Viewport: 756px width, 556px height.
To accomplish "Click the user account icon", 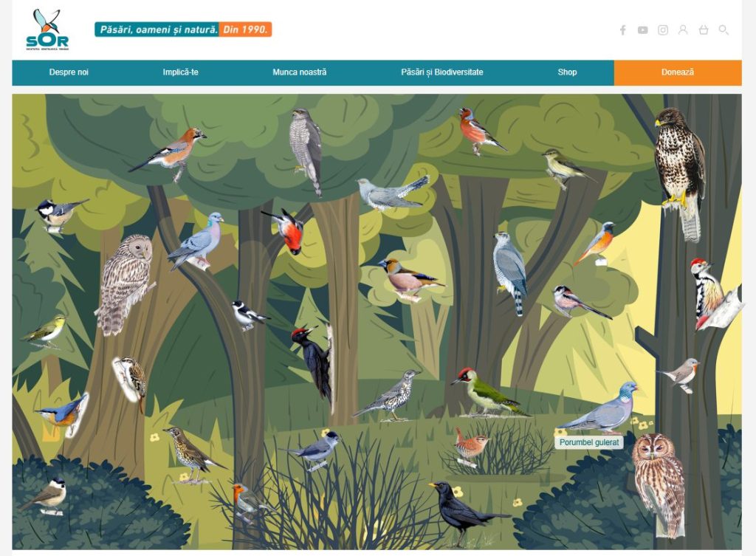I will pos(683,30).
